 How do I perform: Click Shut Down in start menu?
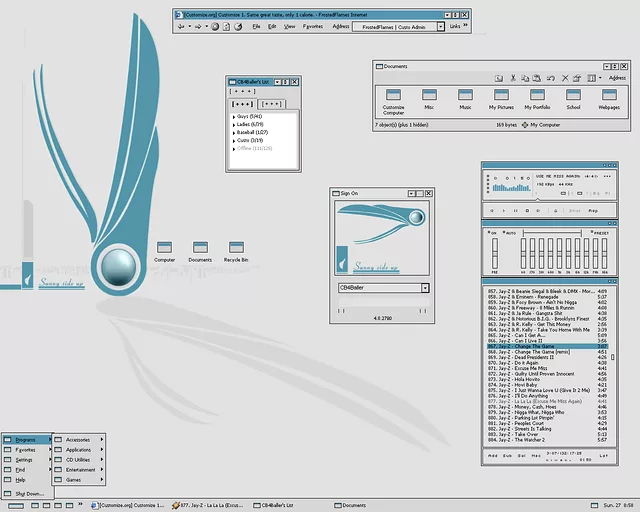coord(29,493)
